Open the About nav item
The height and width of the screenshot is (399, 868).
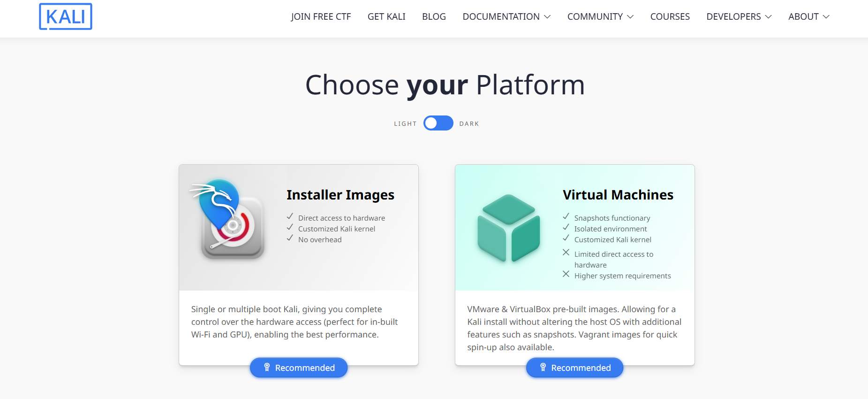click(809, 16)
